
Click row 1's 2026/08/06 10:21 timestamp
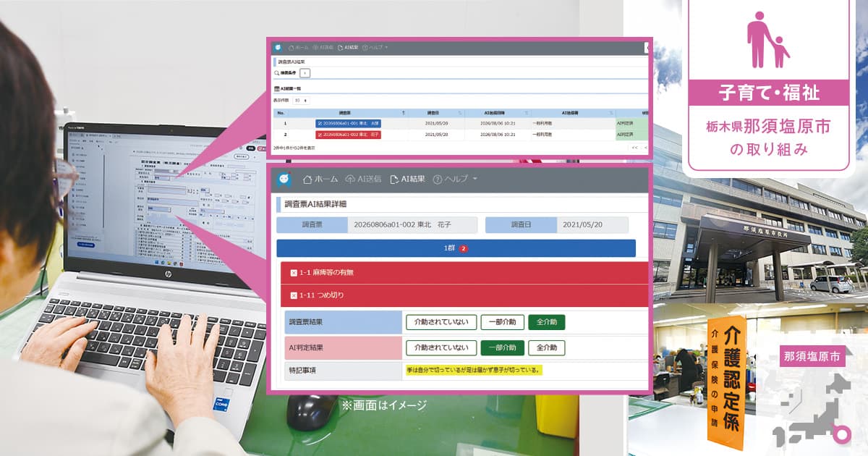click(x=498, y=124)
